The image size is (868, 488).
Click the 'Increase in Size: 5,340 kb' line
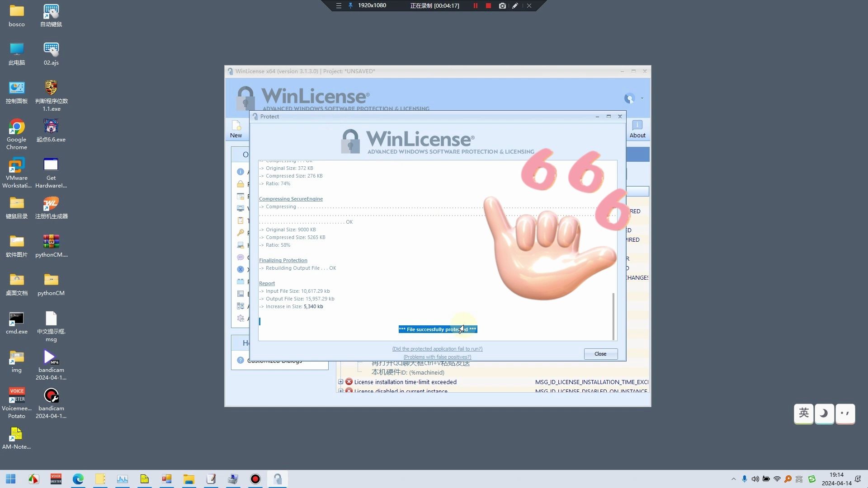click(x=291, y=306)
